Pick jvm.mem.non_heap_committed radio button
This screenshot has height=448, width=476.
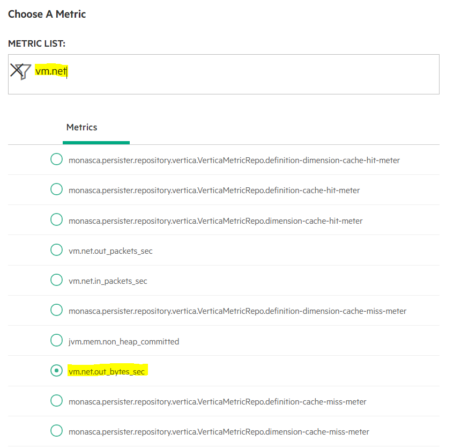pos(56,340)
